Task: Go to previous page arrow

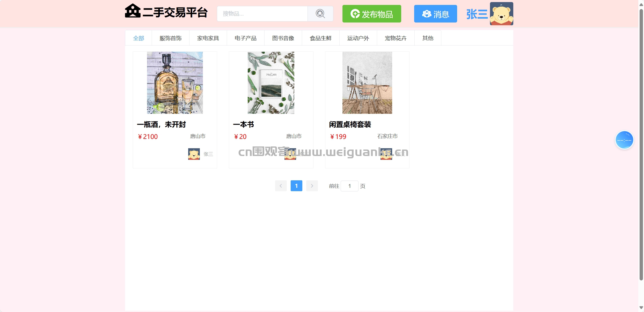Action: [x=281, y=186]
